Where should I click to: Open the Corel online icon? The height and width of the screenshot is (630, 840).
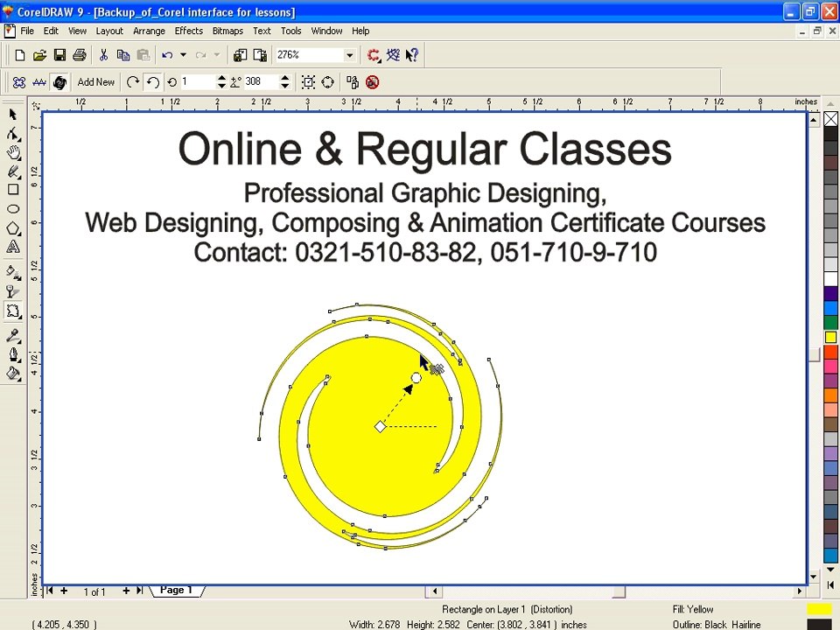(393, 54)
